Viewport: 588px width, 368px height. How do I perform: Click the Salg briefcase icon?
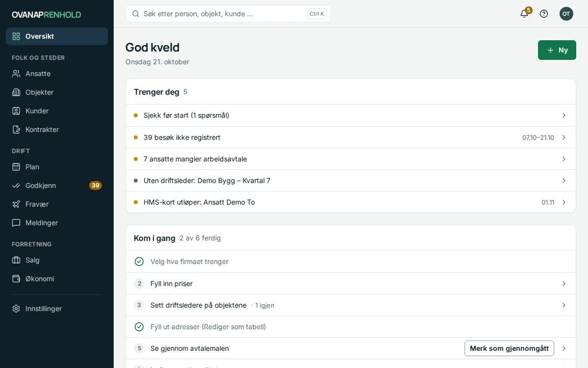16,260
